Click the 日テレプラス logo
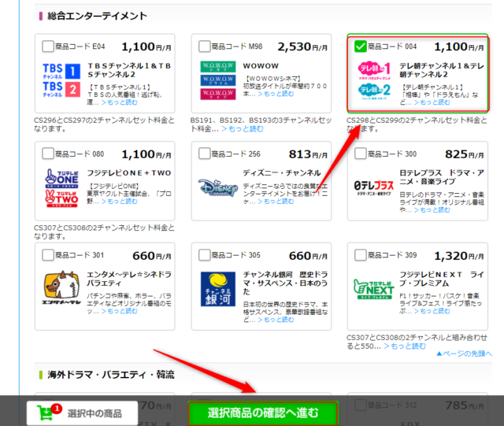The image size is (504, 426). point(374,187)
